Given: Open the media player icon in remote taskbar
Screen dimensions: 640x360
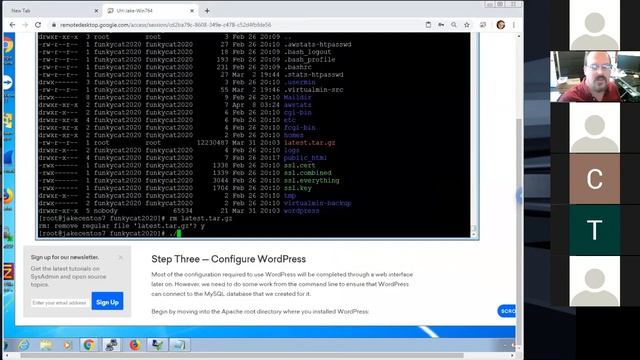Looking at the screenshot, I should coord(67,345).
